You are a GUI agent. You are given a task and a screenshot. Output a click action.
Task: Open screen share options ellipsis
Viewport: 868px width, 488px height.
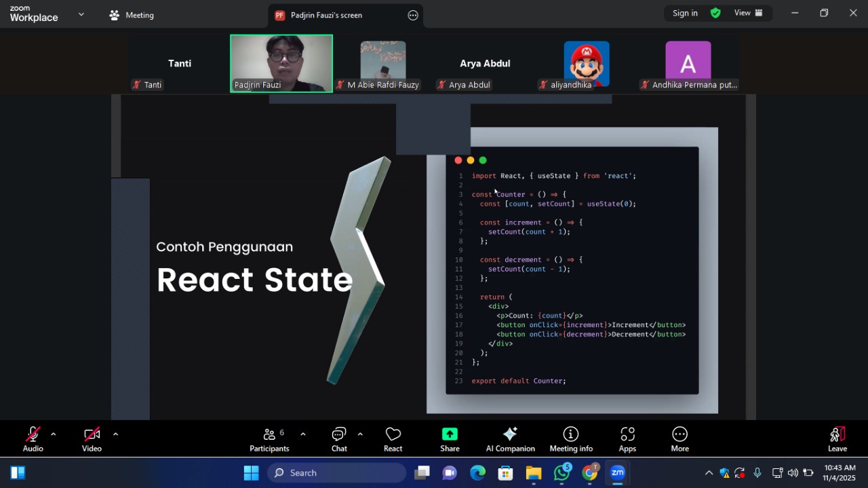pos(413,15)
